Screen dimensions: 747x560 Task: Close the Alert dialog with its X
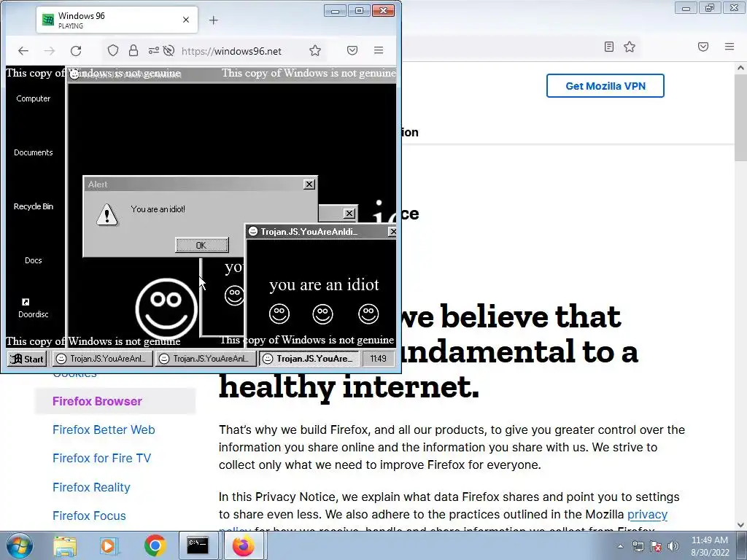(309, 184)
